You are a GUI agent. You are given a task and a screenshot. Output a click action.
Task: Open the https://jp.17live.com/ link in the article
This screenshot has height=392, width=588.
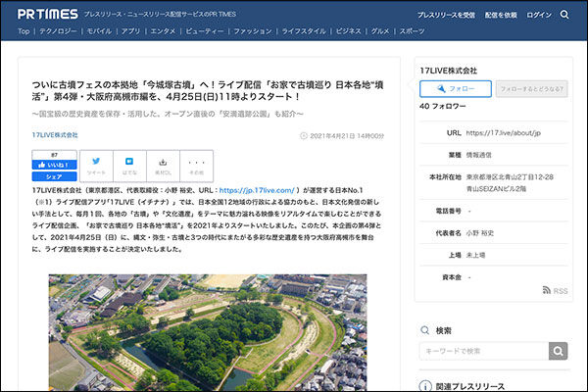click(257, 190)
